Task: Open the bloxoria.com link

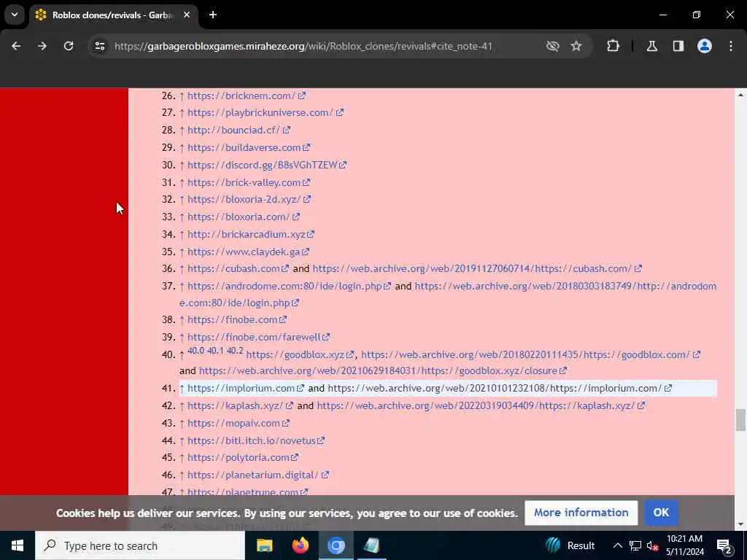Action: pyautogui.click(x=239, y=217)
